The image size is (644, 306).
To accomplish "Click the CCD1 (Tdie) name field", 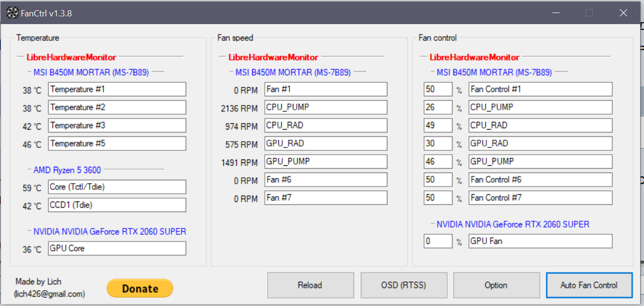I will click(117, 205).
